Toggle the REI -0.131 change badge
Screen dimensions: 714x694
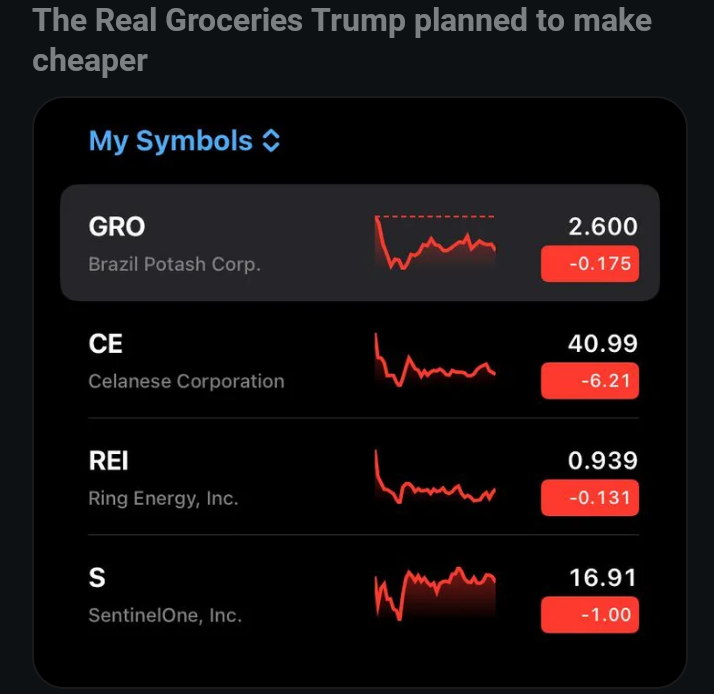590,498
